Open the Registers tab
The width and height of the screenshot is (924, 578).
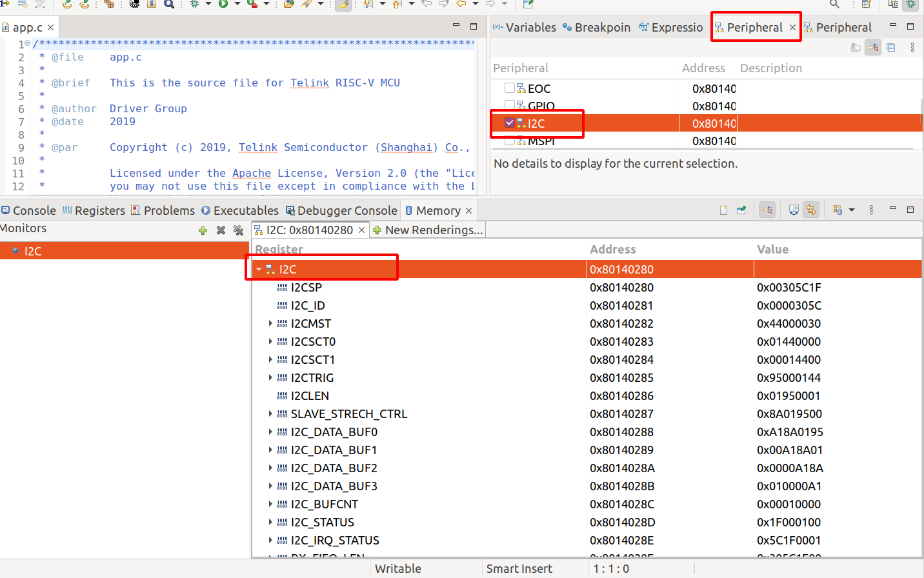pyautogui.click(x=94, y=210)
